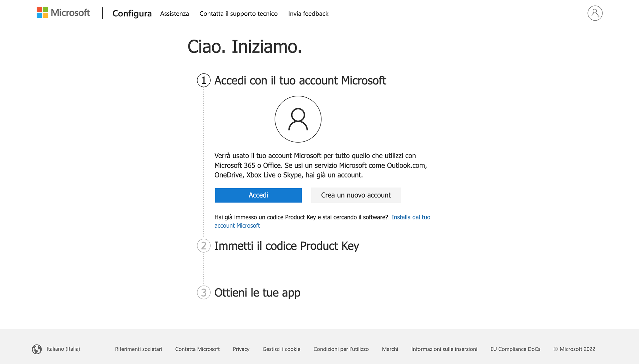Open EU Compliance DoCs link
The image size is (639, 364).
click(515, 349)
